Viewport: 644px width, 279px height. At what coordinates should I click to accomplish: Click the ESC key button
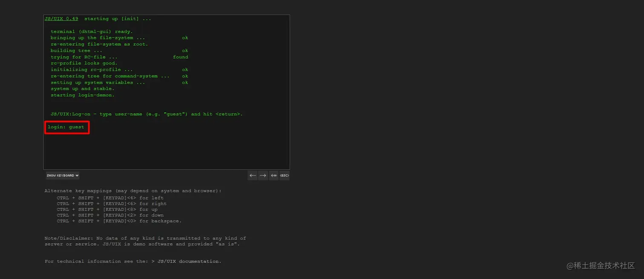[x=285, y=175]
